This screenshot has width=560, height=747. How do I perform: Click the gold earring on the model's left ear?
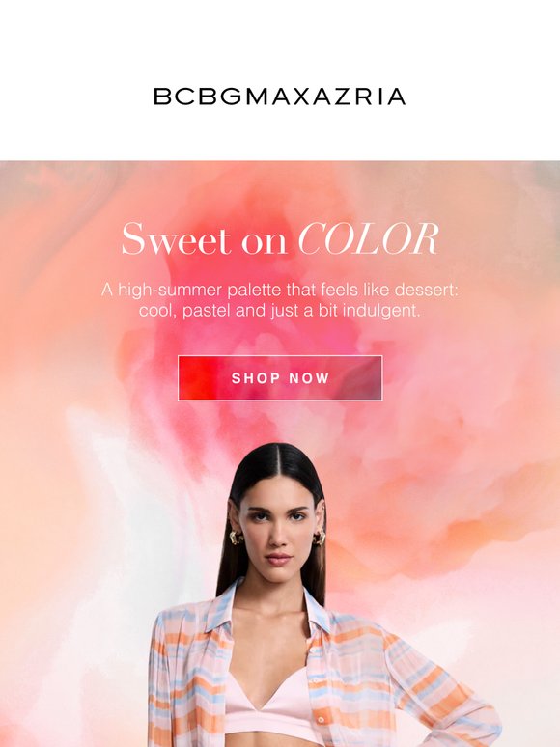[320, 537]
